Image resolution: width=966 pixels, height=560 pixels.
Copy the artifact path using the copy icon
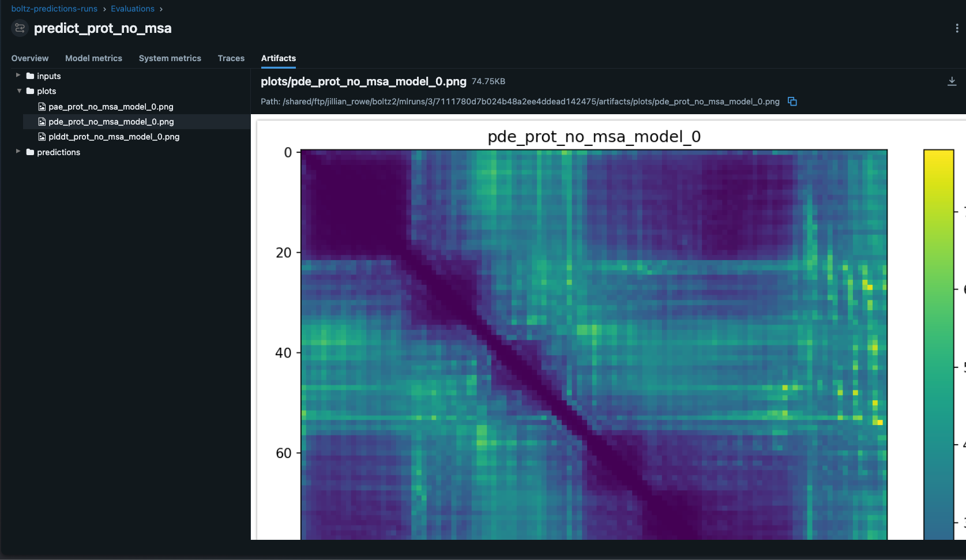[792, 101]
